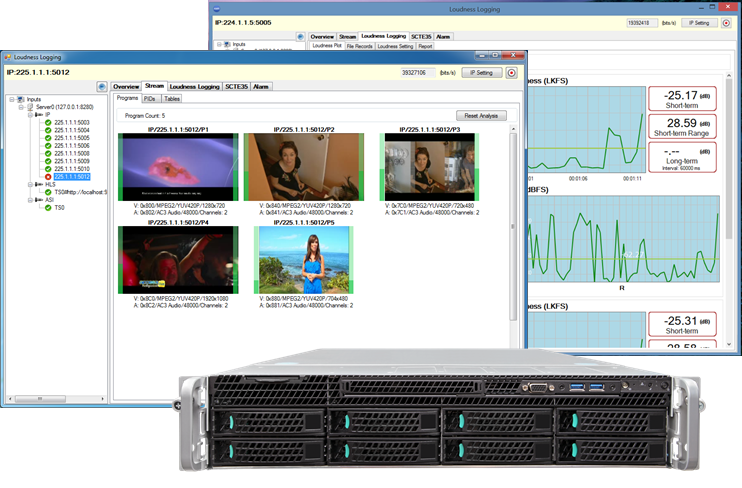
Task: Click the green status icon for 225.1.1.1:5008
Action: [48, 153]
